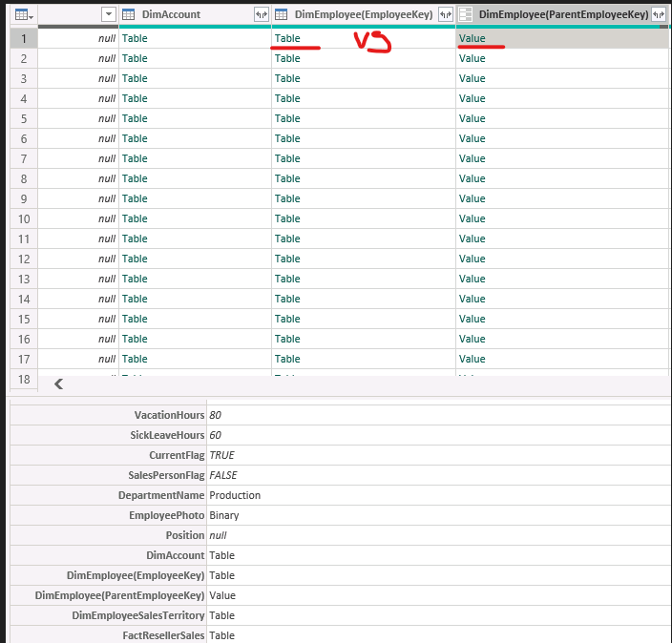Viewport: 672px width, 643px height.
Task: Click the DimEmployeeSalesTerritory Table value
Action: pos(222,615)
